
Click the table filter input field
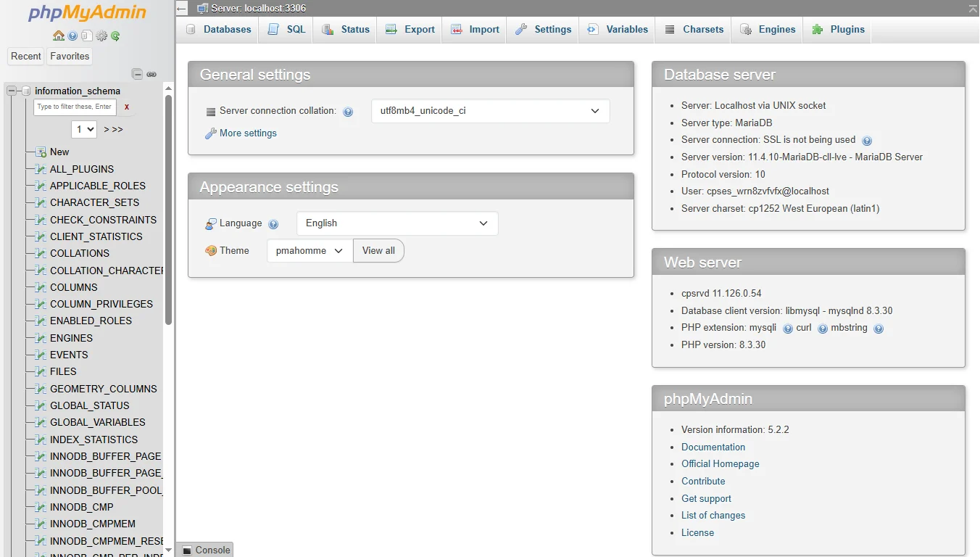[75, 107]
